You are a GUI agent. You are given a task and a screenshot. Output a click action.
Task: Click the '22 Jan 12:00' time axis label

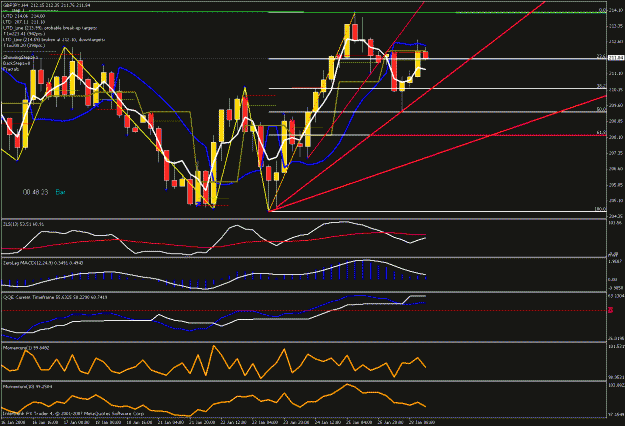233,422
